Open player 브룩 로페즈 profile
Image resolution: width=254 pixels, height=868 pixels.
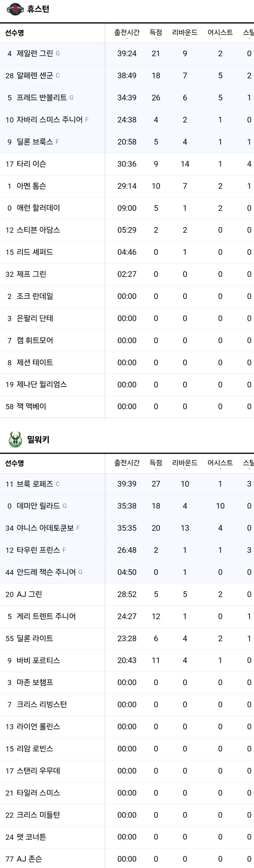point(35,484)
